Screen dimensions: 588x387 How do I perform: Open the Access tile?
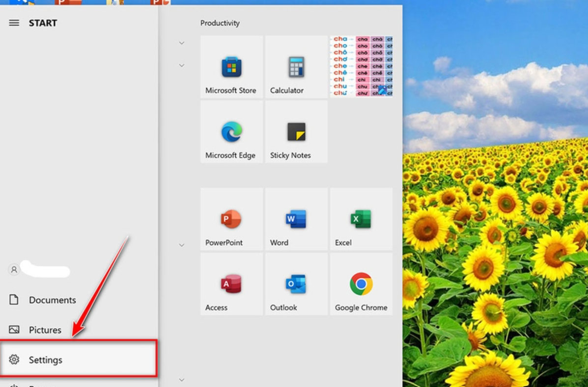pyautogui.click(x=231, y=284)
